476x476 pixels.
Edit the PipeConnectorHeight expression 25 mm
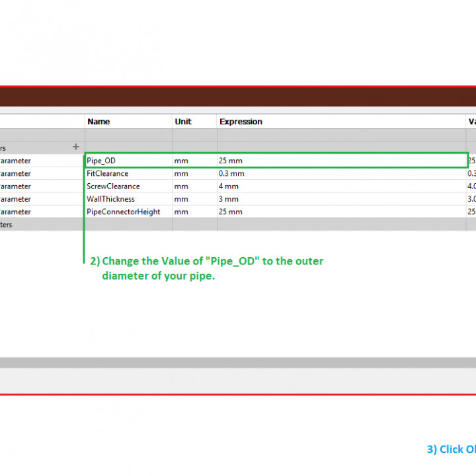[x=231, y=212]
